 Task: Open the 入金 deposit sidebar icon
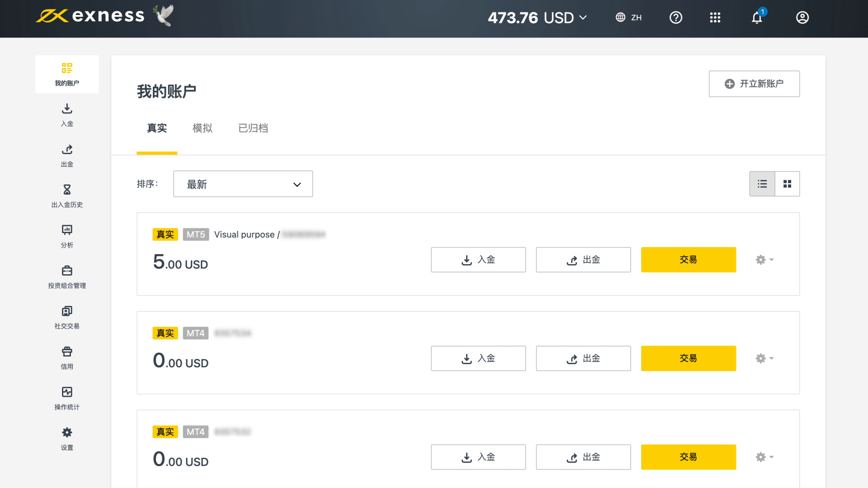pos(67,115)
